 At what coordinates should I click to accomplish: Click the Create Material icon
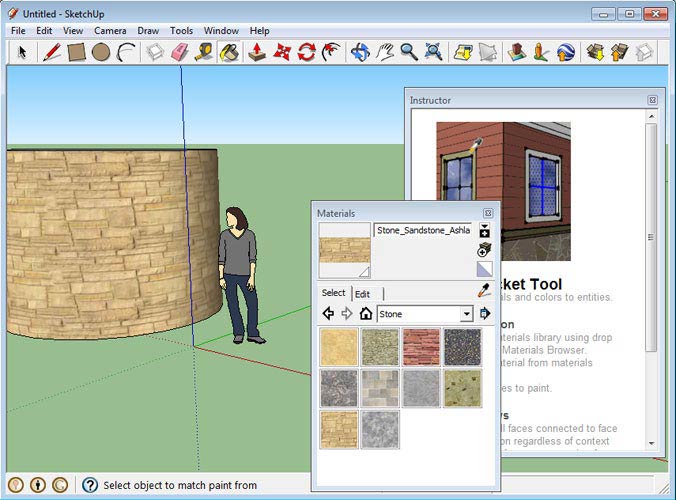tap(485, 250)
